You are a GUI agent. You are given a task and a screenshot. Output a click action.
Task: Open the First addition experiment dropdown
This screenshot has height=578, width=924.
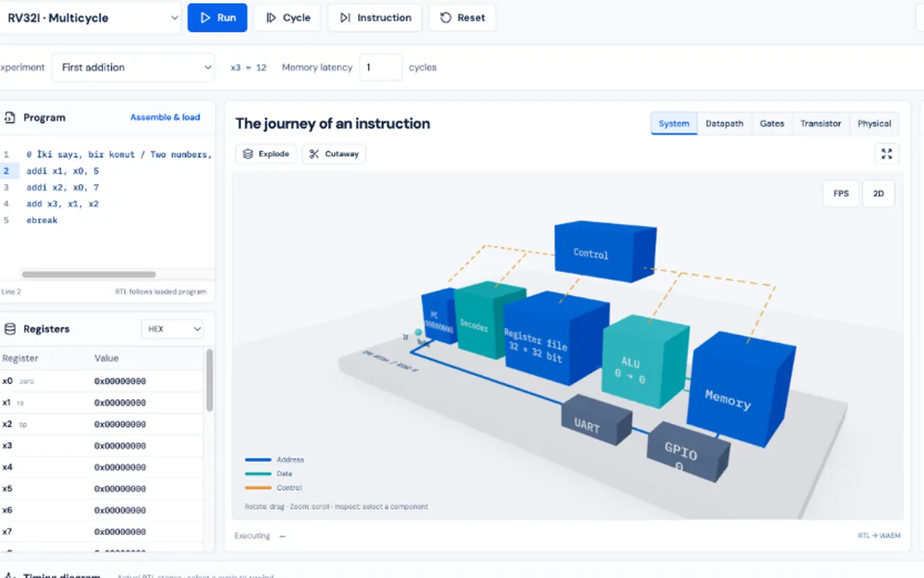click(133, 67)
